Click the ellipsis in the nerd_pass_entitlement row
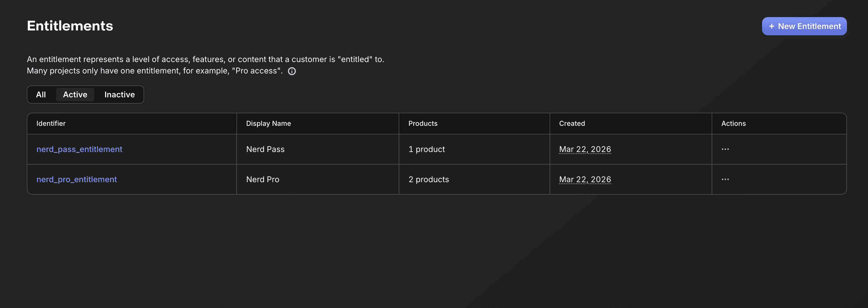Viewport: 868px width, 308px height. coord(725,149)
